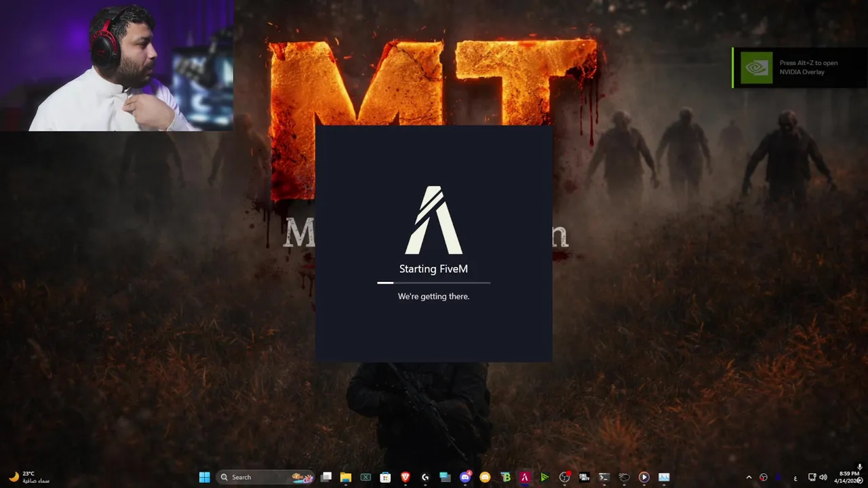This screenshot has width=868, height=488.
Task: Click the NVIDIA overlay notification
Action: 800,68
